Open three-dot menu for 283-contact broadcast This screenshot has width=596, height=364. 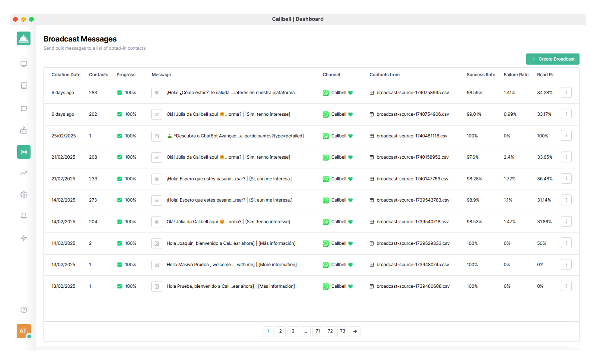(x=566, y=93)
